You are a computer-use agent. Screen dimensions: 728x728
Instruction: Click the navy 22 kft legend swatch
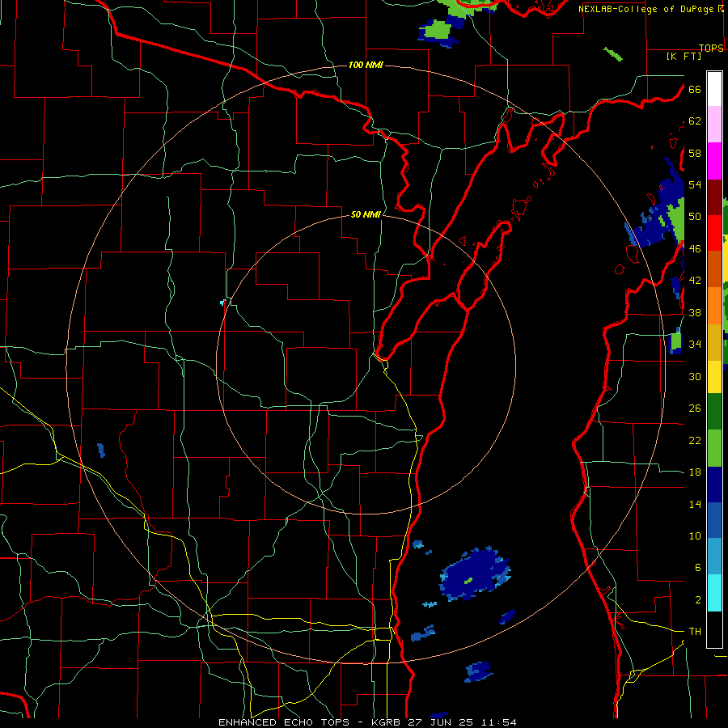tap(714, 485)
